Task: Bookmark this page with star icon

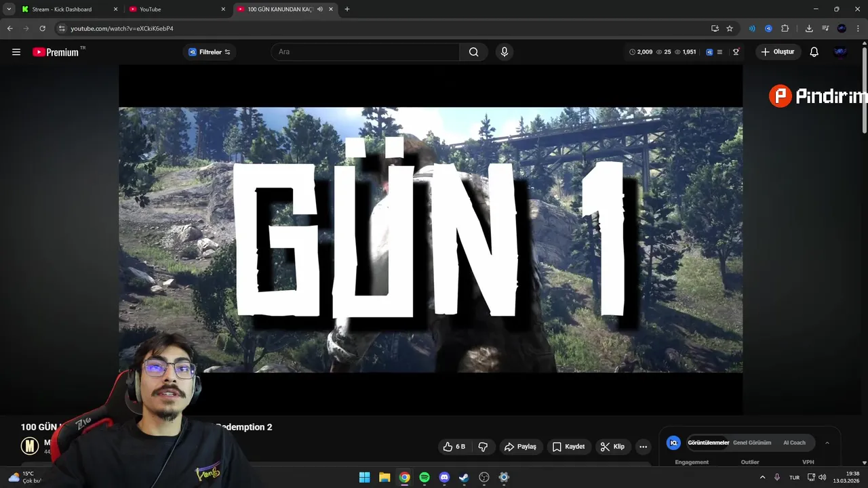Action: 730,28
